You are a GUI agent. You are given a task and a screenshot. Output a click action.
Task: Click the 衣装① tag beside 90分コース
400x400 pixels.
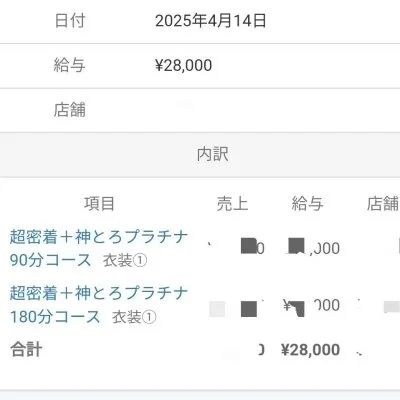coord(125,261)
